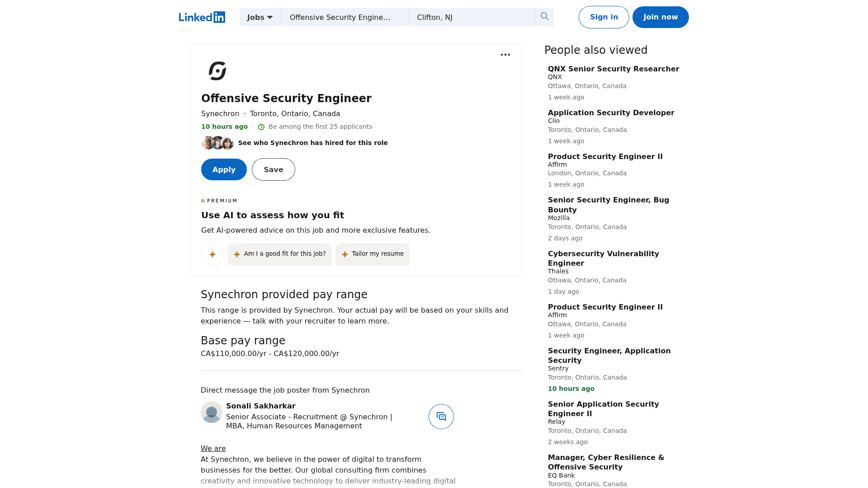Save the Offensive Security Engineer job
The height and width of the screenshot is (488, 868).
point(274,169)
